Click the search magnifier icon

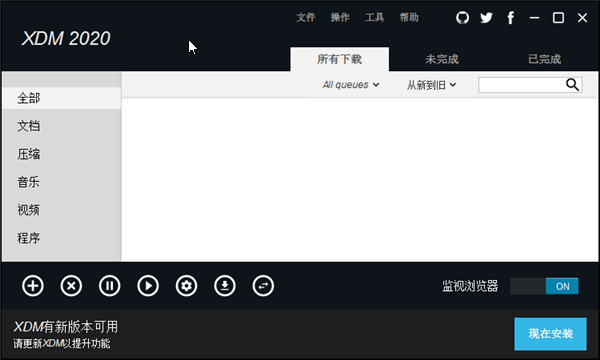coord(572,85)
